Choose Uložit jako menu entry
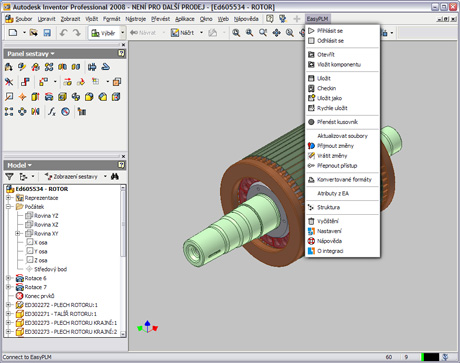 [342, 98]
